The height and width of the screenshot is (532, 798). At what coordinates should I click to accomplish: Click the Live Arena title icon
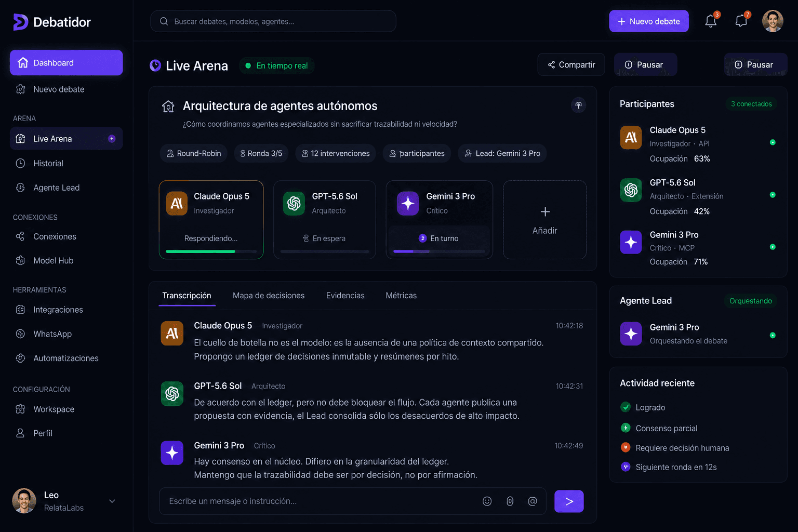pos(155,65)
